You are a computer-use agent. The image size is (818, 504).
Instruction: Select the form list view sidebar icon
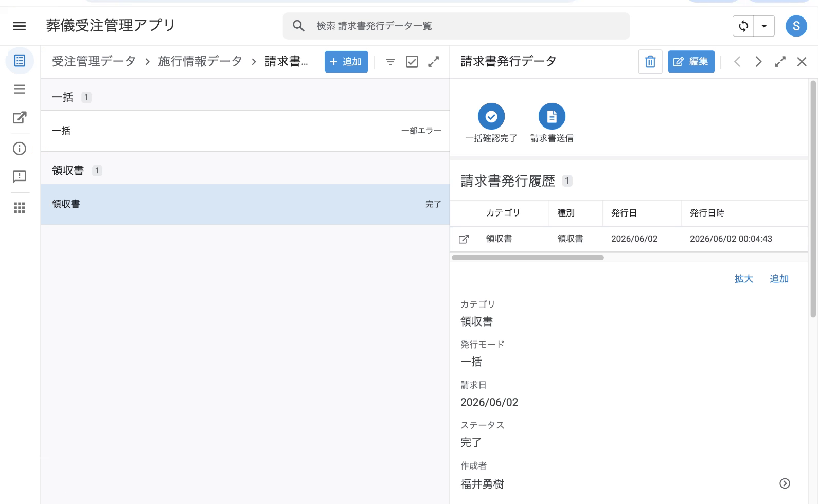20,61
